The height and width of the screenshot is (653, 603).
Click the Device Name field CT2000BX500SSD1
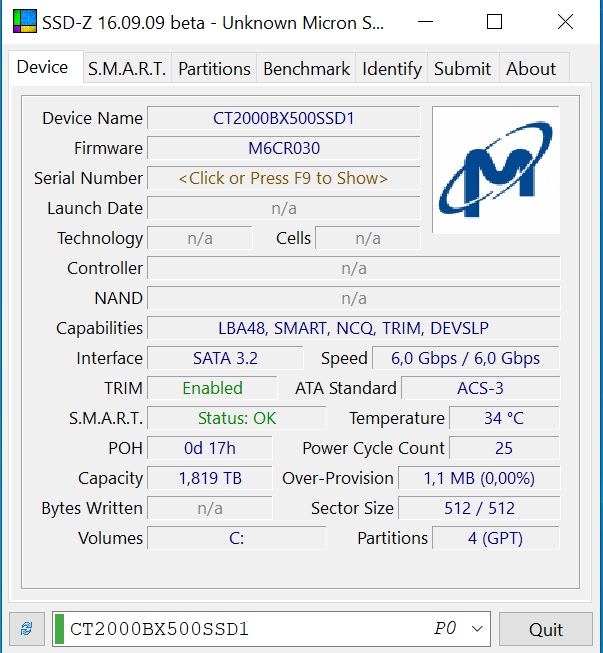point(283,118)
